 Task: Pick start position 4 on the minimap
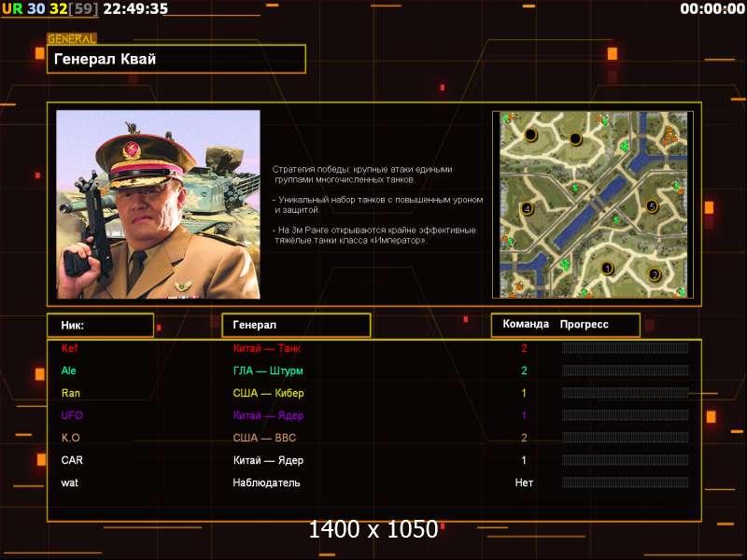527,208
